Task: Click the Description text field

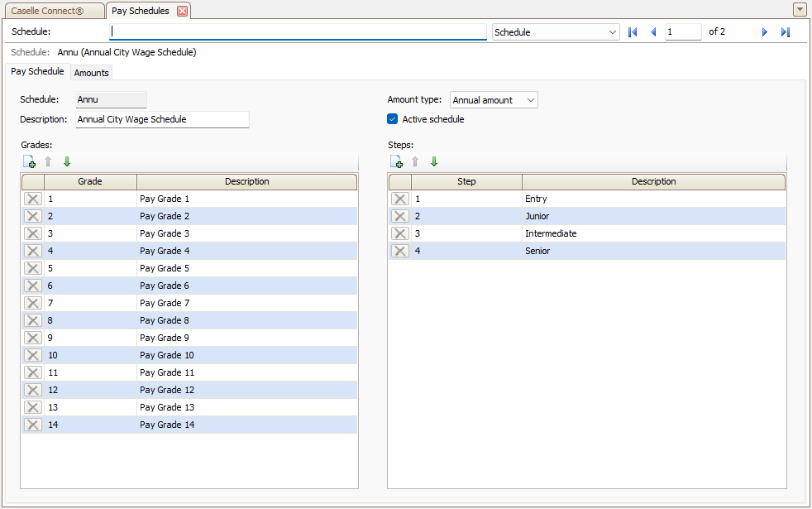Action: 162,119
